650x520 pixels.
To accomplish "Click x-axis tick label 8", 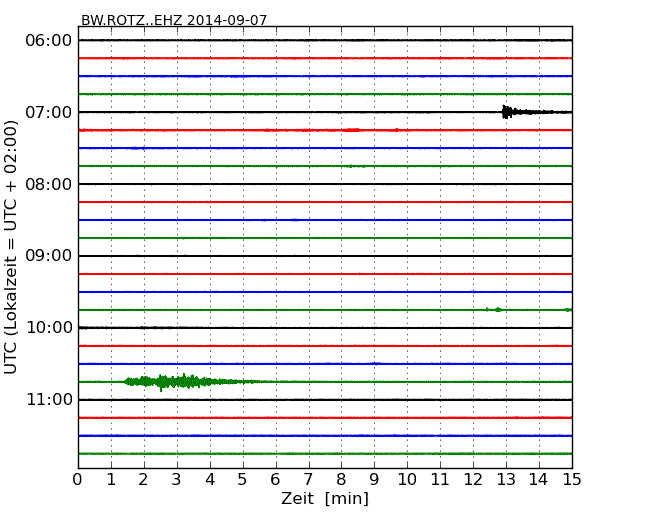I will [x=341, y=480].
